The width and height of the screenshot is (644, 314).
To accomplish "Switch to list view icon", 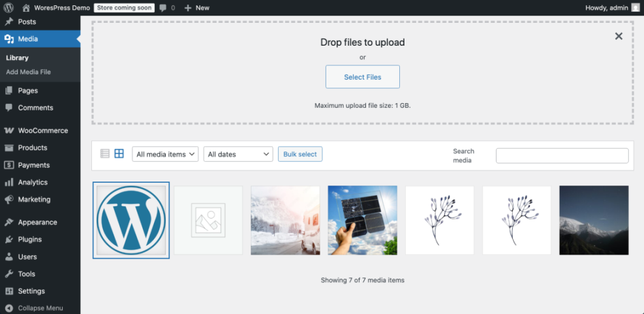I will pos(105,154).
